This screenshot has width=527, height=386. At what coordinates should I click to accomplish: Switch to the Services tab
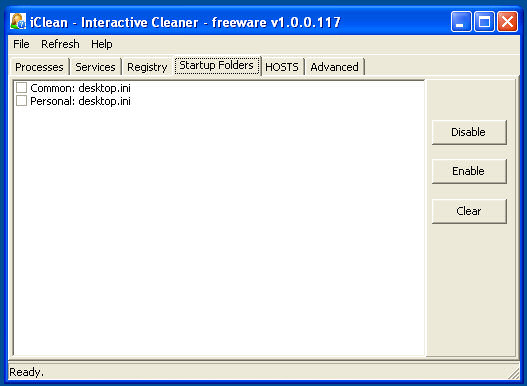click(95, 67)
